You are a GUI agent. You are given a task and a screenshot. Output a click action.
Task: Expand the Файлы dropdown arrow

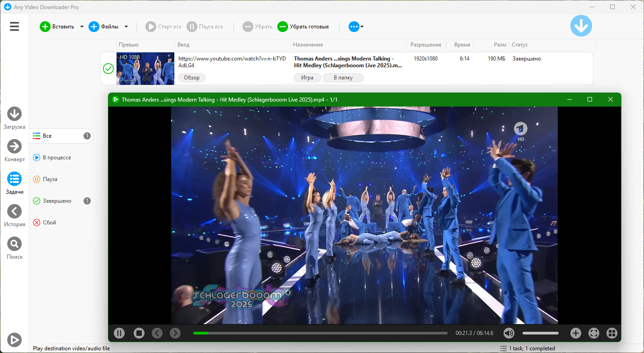pos(126,27)
